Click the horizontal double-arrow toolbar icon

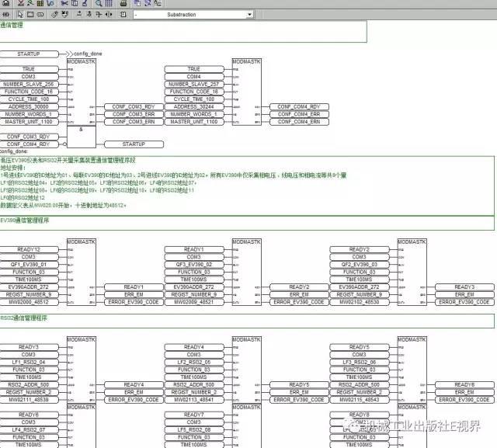109,15
